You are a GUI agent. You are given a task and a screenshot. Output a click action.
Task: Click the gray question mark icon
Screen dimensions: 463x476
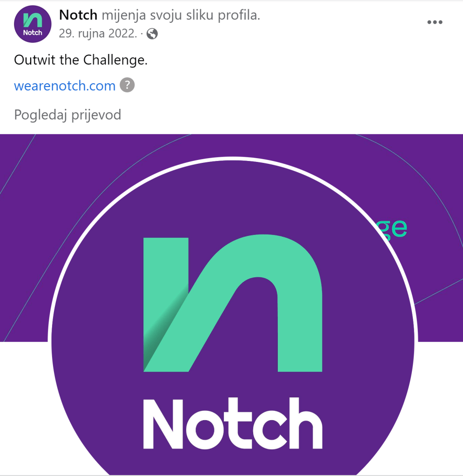127,85
